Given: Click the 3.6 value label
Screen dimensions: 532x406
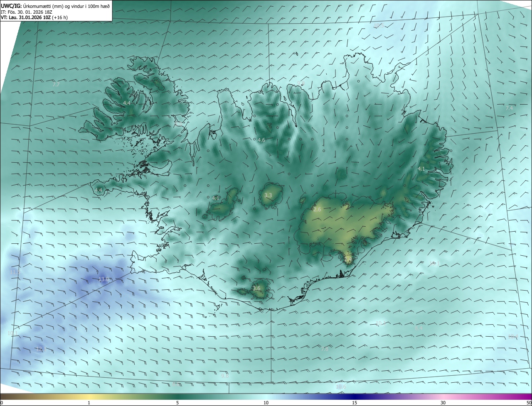Looking at the screenshot, I should tap(256, 288).
